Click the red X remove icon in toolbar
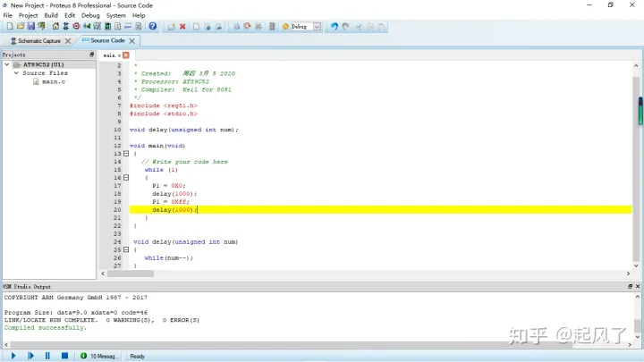The height and width of the screenshot is (362, 644). (x=182, y=27)
